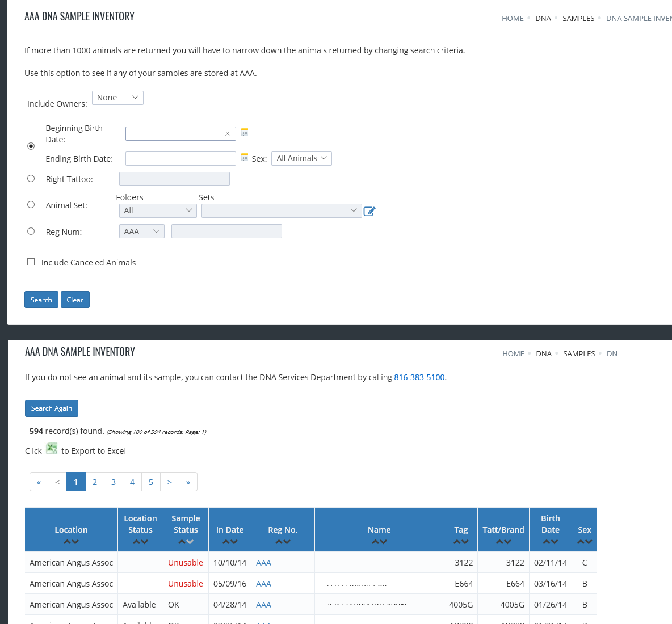Click the Clear button
The image size is (672, 624).
tap(75, 300)
